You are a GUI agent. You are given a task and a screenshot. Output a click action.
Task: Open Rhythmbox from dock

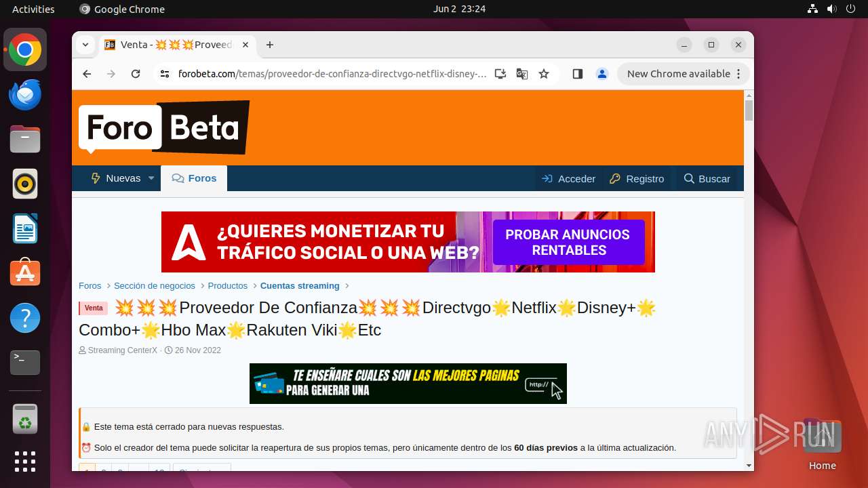pos(25,184)
